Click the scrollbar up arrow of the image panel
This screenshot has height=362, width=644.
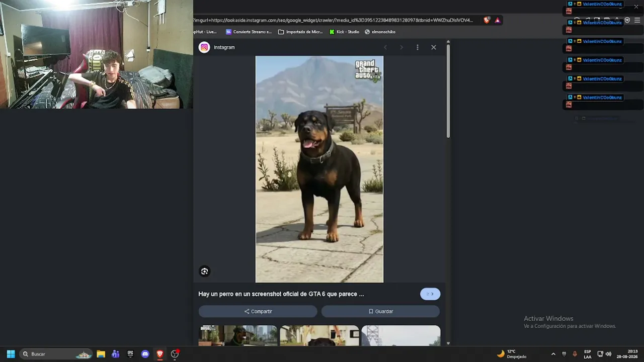click(448, 42)
